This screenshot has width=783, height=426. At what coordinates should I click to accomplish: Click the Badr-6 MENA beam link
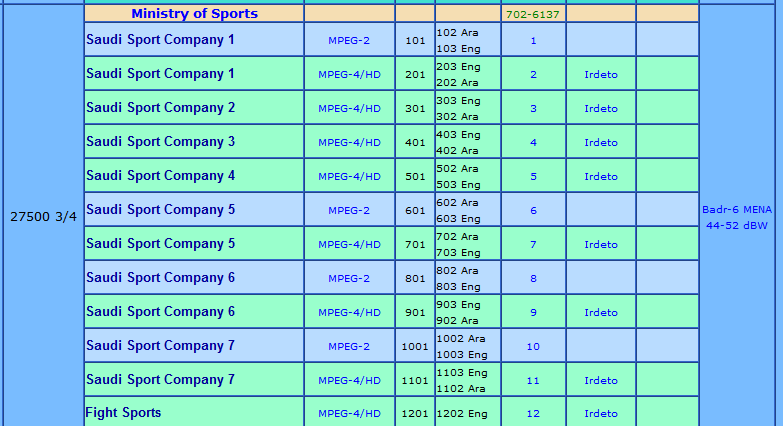[739, 209]
